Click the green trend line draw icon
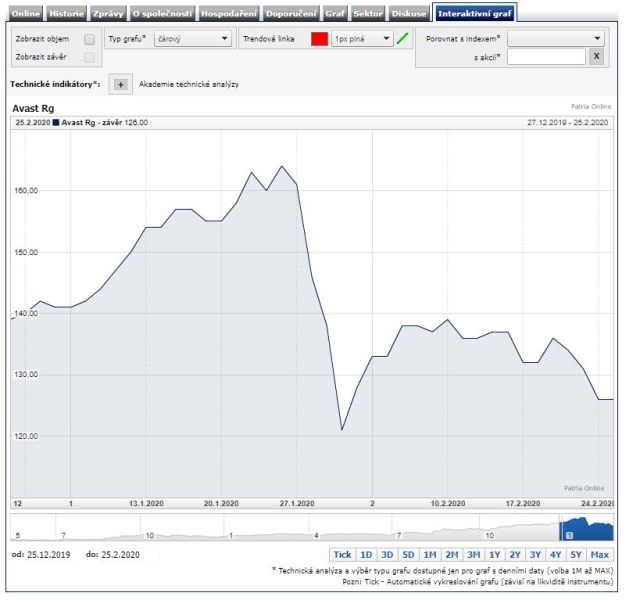Viewport: 640px width, 600px height. pos(403,39)
